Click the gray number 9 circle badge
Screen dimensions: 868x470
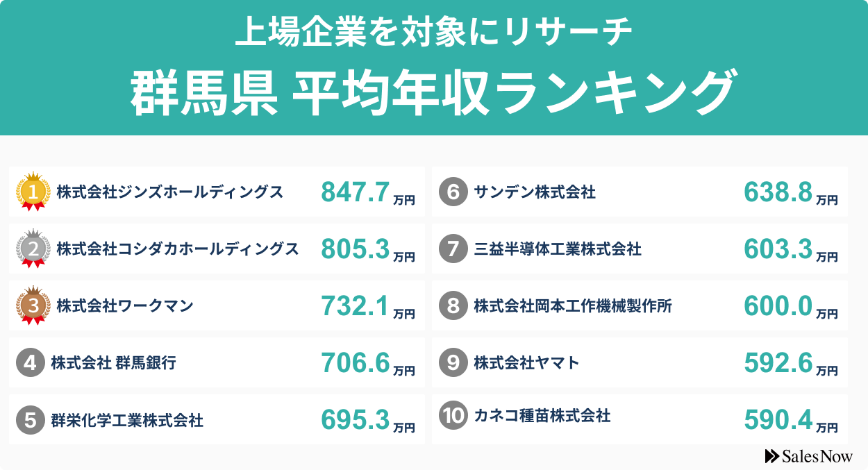click(453, 362)
